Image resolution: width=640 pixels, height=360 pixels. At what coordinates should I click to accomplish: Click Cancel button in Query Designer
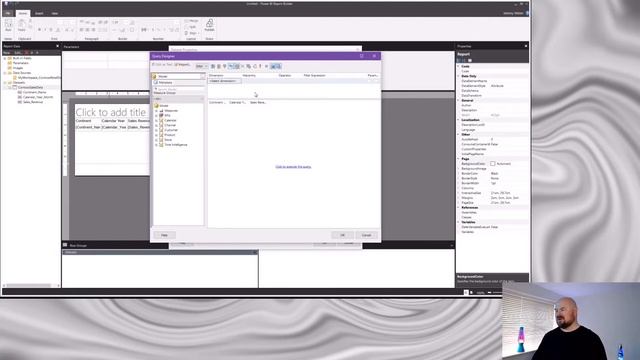[x=367, y=235]
